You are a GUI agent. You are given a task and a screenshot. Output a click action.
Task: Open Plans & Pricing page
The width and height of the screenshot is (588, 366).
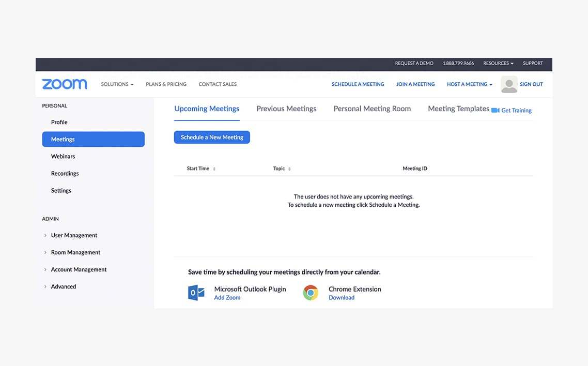tap(166, 84)
